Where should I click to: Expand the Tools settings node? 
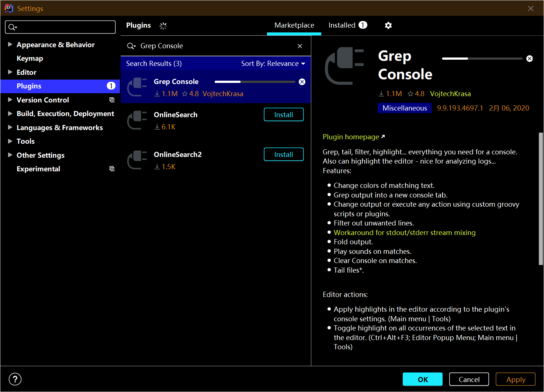pyautogui.click(x=10, y=141)
